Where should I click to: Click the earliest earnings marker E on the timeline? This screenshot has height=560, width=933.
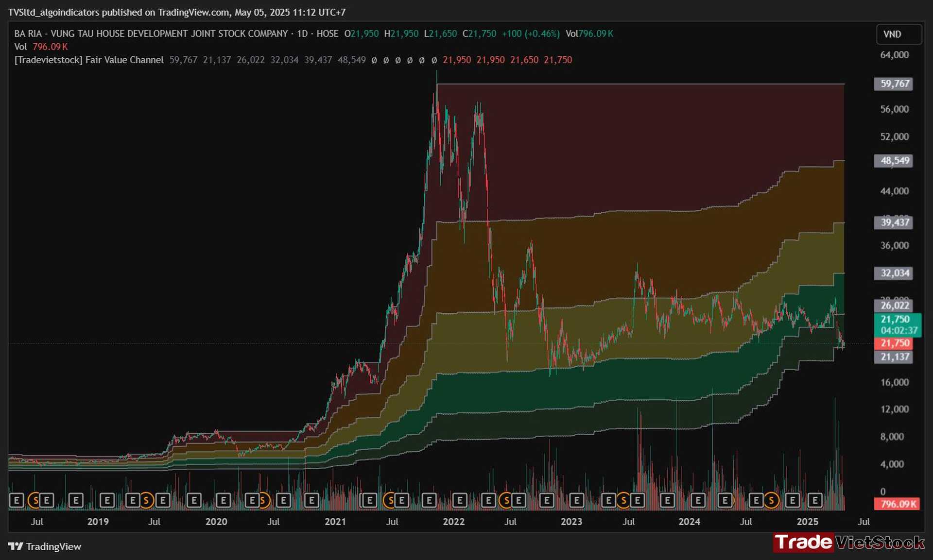(17, 500)
